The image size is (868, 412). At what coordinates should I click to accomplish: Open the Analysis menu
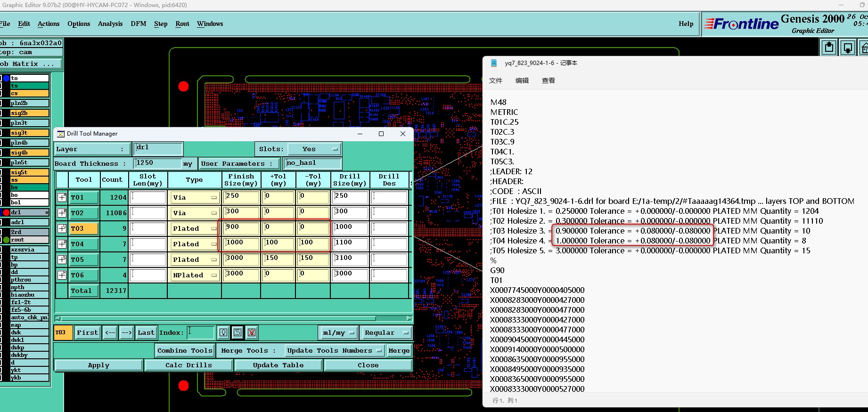pyautogui.click(x=110, y=24)
